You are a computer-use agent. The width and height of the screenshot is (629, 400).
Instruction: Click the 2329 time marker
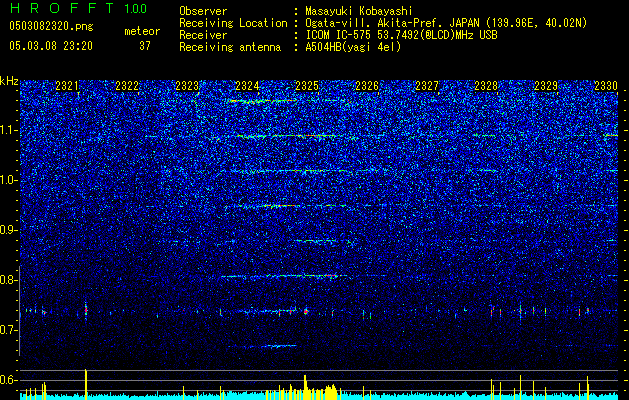click(x=546, y=86)
